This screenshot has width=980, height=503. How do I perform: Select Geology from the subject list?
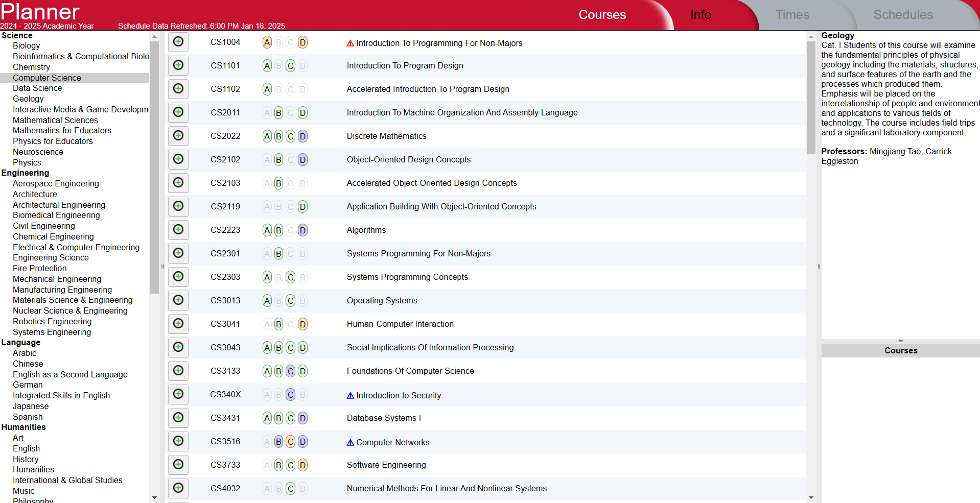[28, 99]
